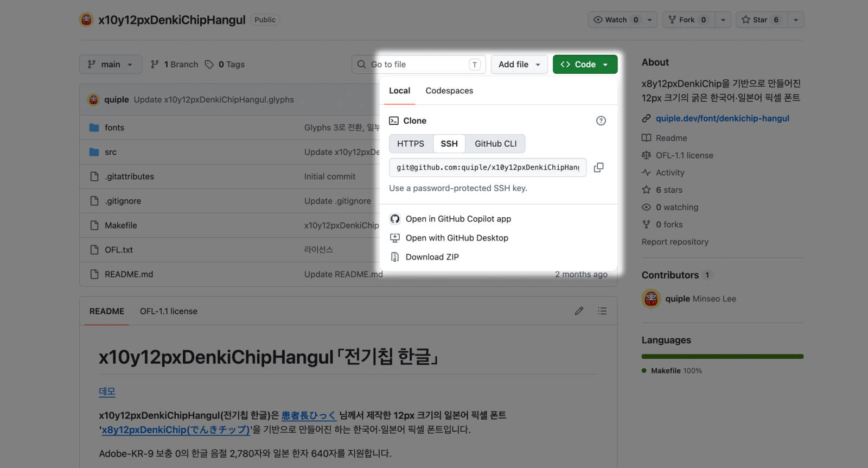
Task: Click the fonts folder icon
Action: [x=94, y=128]
